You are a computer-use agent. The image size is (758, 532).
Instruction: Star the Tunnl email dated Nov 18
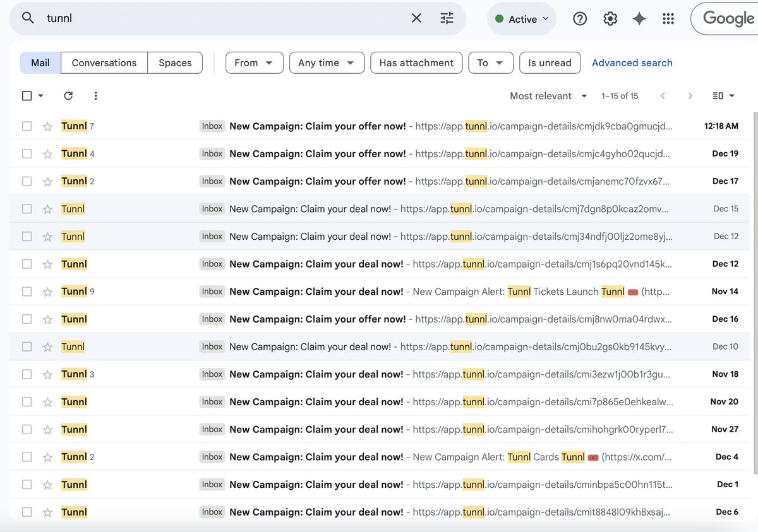coord(47,374)
